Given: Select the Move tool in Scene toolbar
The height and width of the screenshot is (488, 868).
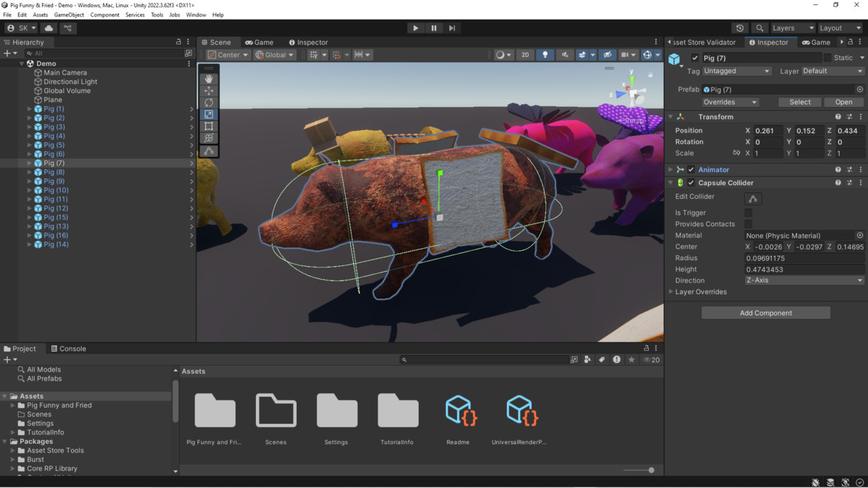Looking at the screenshot, I should (x=209, y=90).
